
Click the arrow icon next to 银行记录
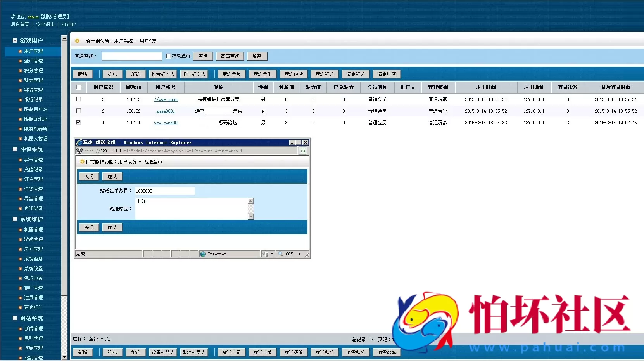[x=20, y=100]
